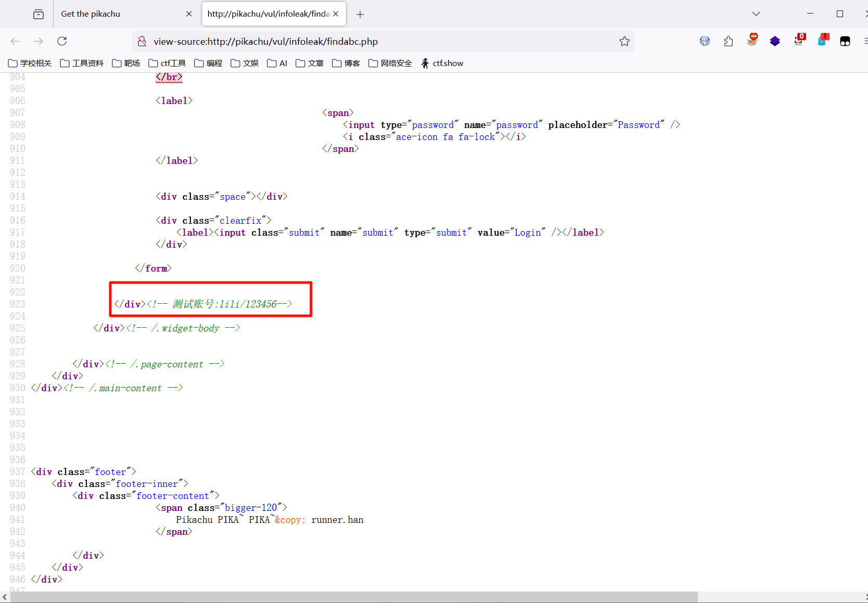Open the extensions puzzle icon

(729, 41)
